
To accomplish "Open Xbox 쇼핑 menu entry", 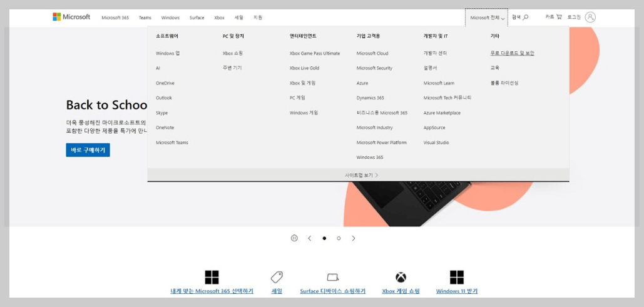I will click(233, 53).
